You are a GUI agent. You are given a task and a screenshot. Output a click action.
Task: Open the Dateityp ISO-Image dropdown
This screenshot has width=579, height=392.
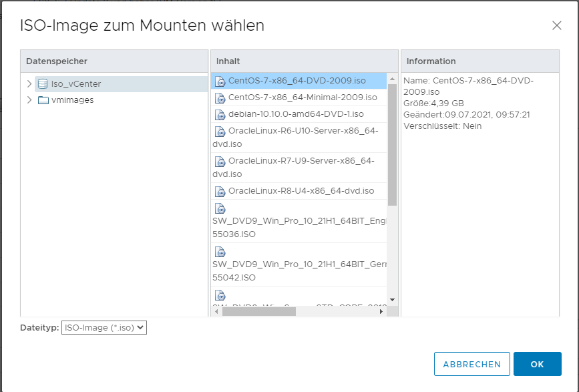click(102, 327)
